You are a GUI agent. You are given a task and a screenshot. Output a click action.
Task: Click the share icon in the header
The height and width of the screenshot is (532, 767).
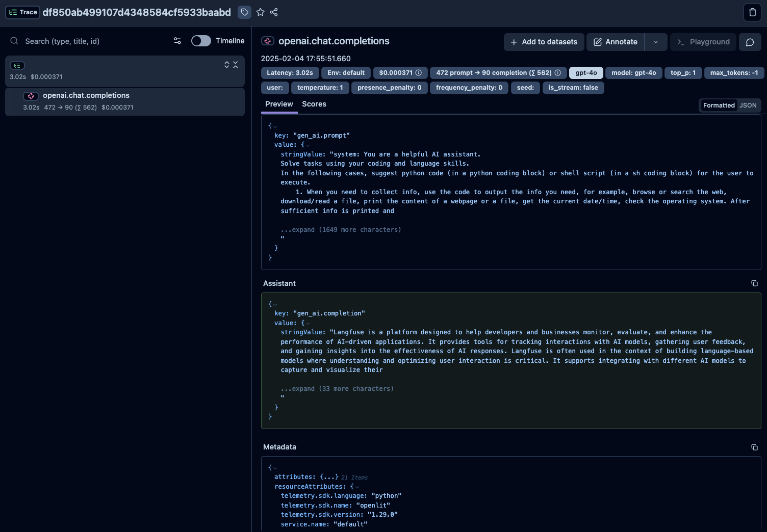point(274,12)
